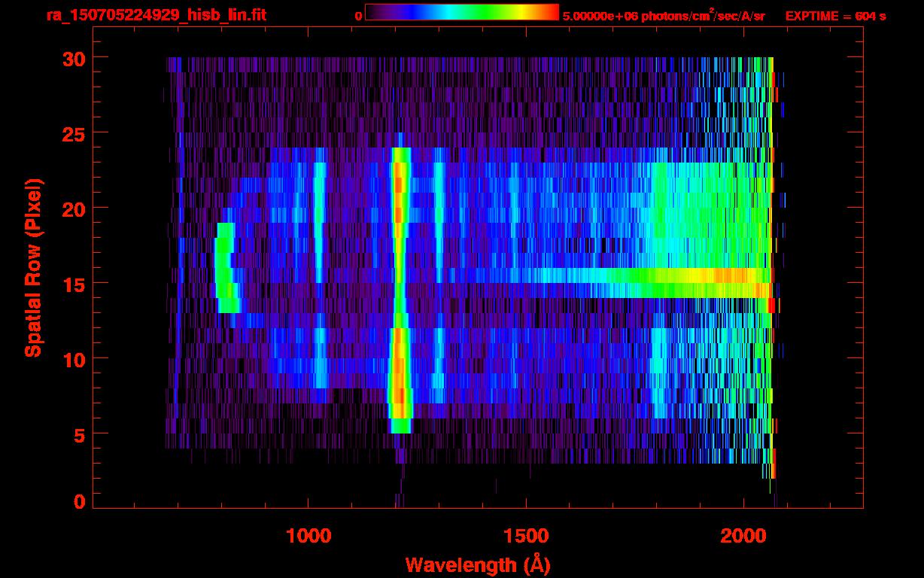Click the filename title ra_150705224929_hisb_lin.fit
The width and height of the screenshot is (924, 578).
156,15
